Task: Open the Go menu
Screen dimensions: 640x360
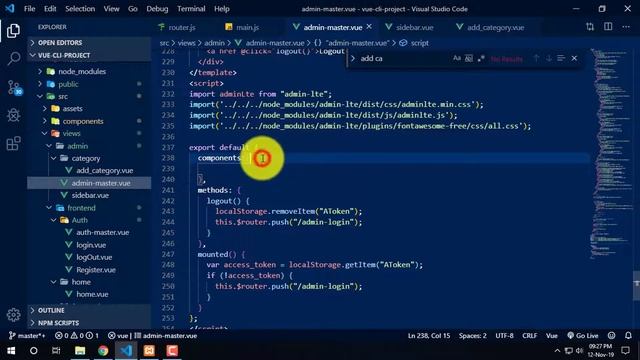Action: (133, 9)
